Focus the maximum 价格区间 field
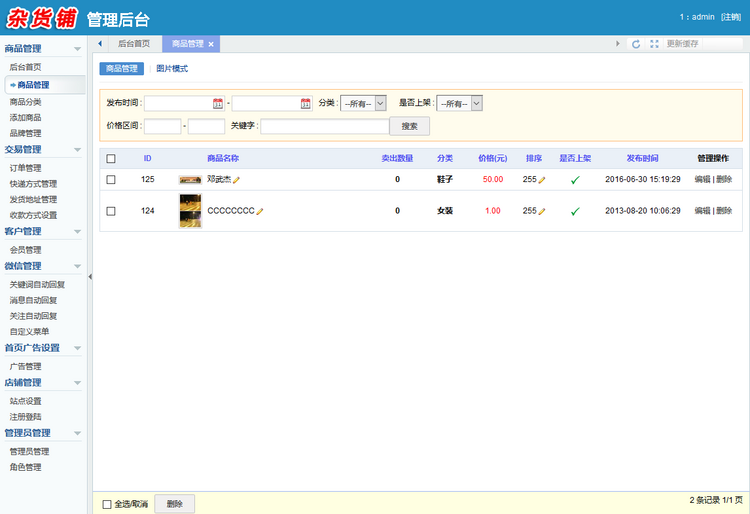The image size is (750, 514). tap(206, 126)
